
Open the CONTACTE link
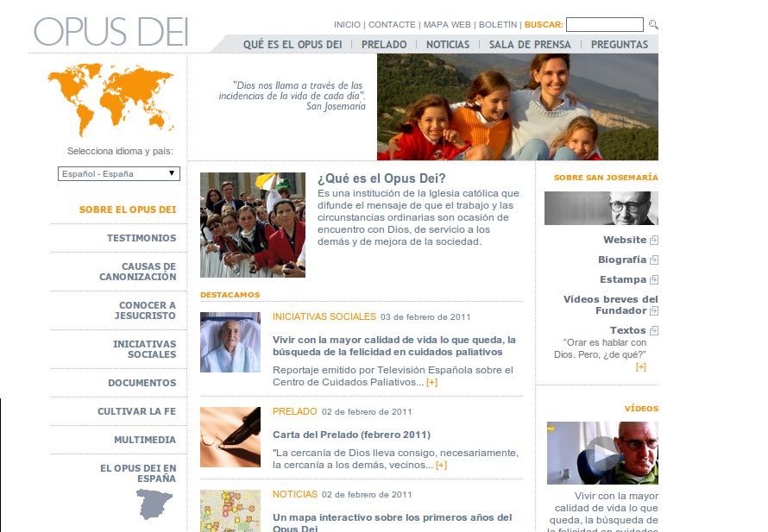point(392,24)
